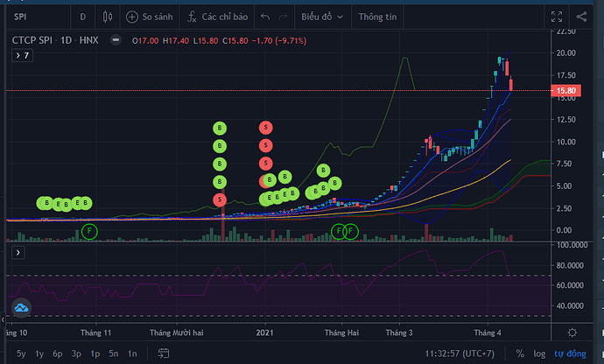Viewport: 604px width, 364px height.
Task: Click the 15.80 current price label
Action: tap(565, 90)
